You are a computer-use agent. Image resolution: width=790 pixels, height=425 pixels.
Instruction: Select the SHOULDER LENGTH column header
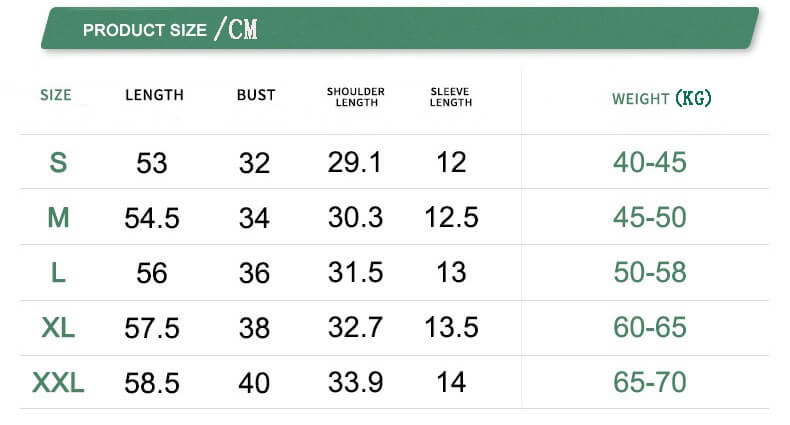click(x=356, y=97)
